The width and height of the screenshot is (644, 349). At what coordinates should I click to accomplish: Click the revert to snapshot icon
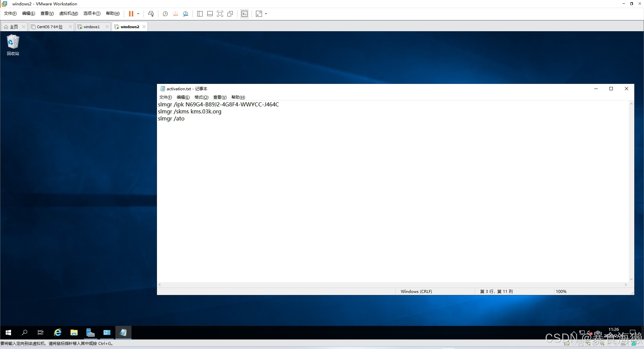point(175,14)
